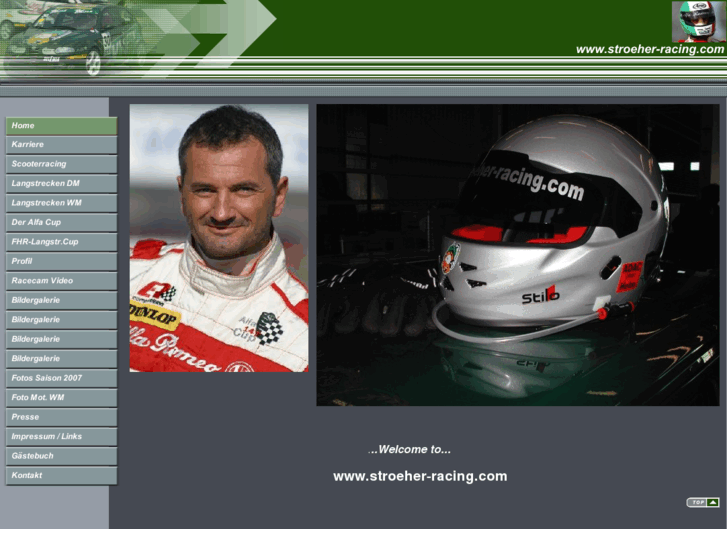Click the helmeted driver thumbnail in the header
This screenshot has height=545, width=727.
699,22
